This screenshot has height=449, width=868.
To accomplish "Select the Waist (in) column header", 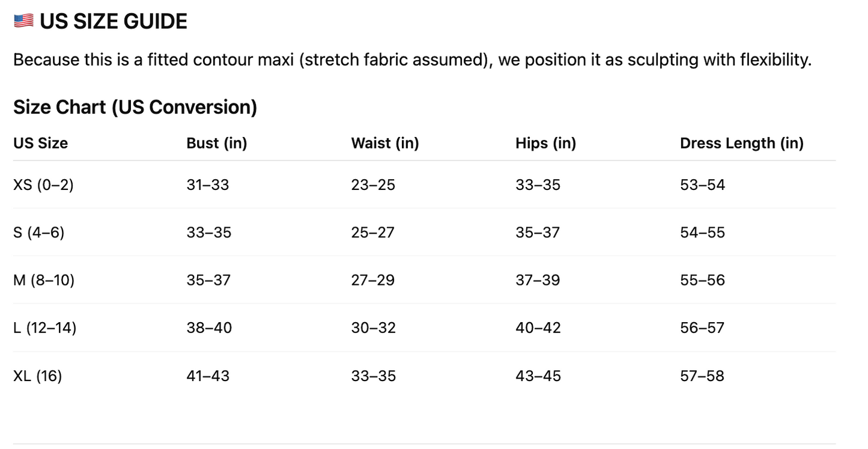I will tap(384, 143).
